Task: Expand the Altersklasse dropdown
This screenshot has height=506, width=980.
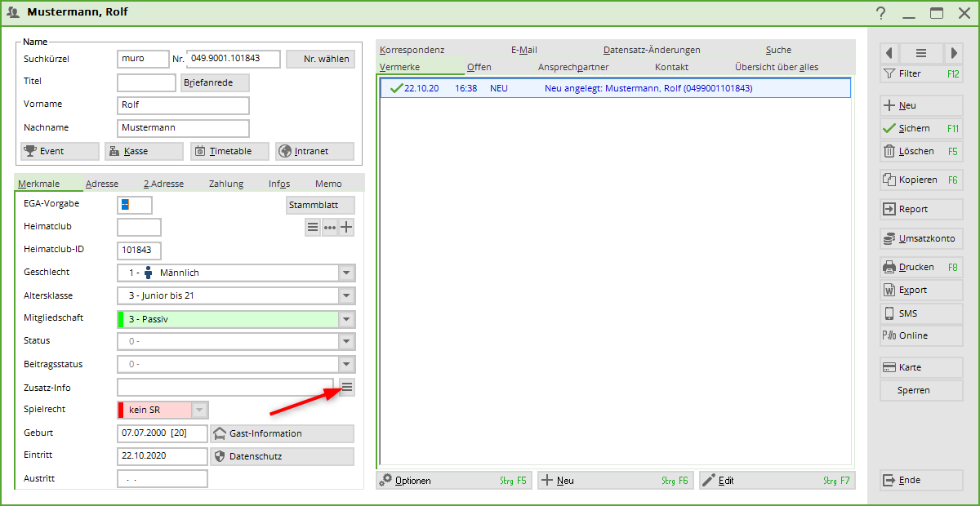Action: 346,296
